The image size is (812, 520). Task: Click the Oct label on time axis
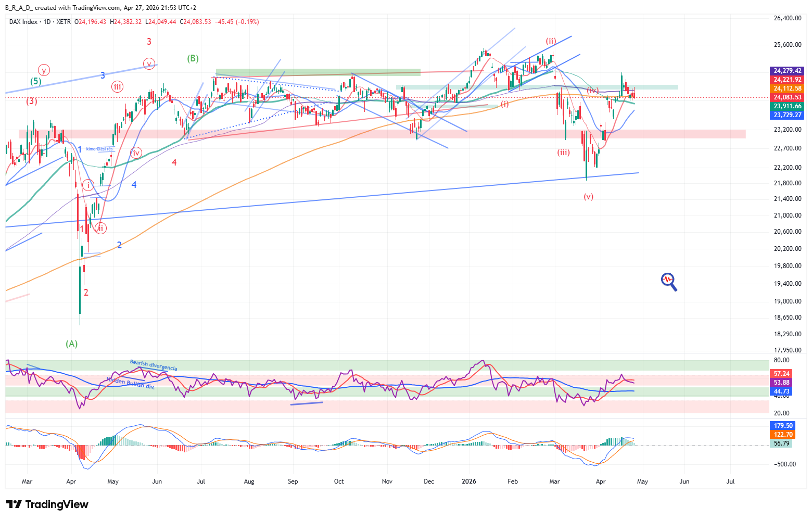[339, 481]
